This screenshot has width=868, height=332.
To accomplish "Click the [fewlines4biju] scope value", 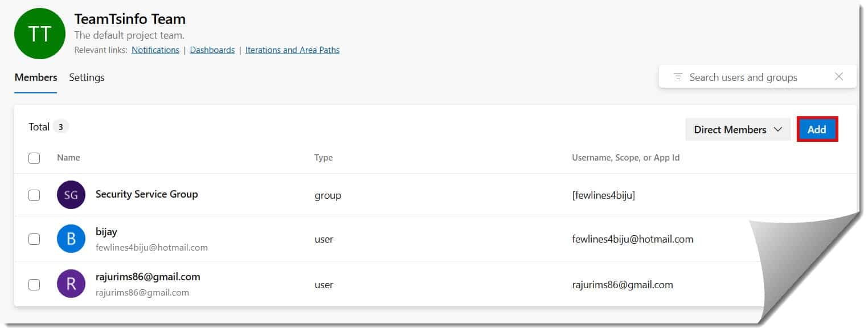I will tap(603, 195).
